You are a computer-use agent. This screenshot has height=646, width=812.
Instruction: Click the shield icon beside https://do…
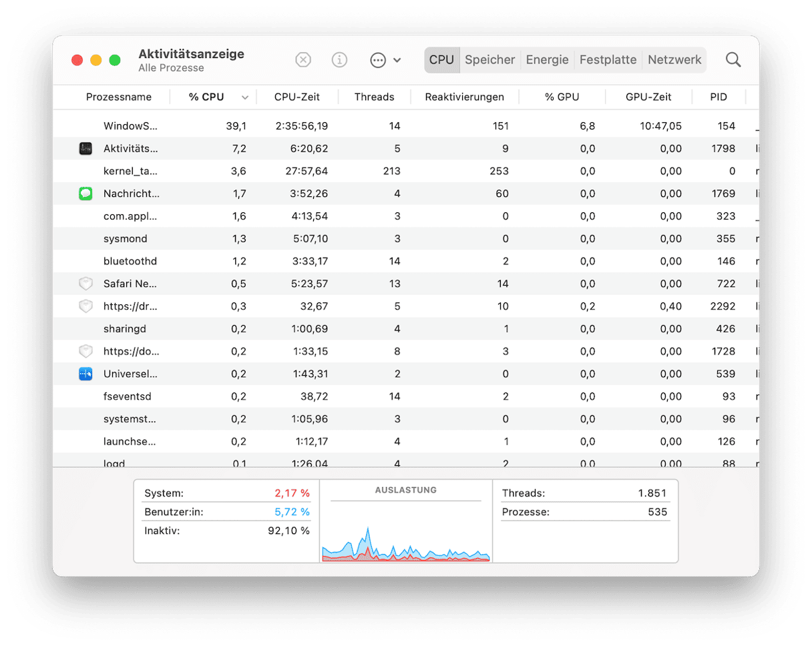[x=85, y=351]
